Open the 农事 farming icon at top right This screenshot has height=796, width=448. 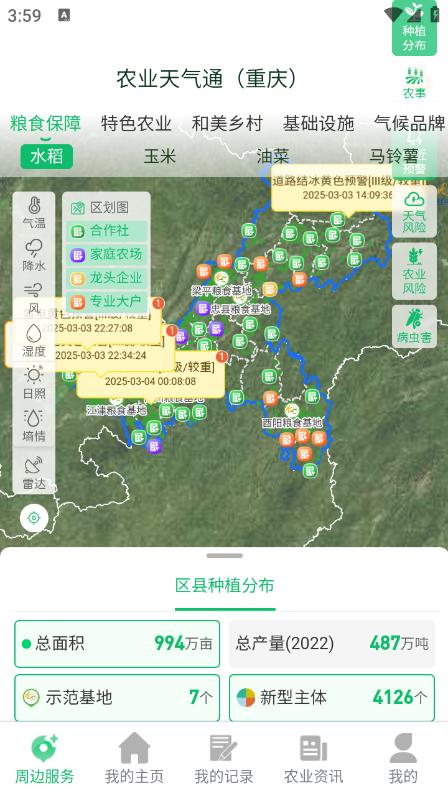[x=414, y=82]
